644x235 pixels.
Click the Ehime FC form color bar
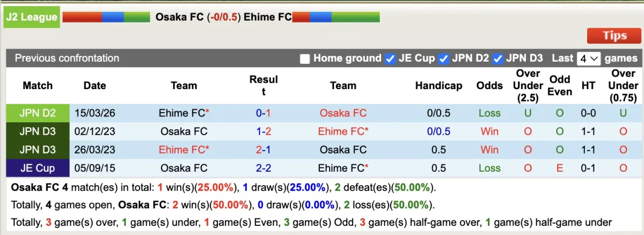coord(336,17)
